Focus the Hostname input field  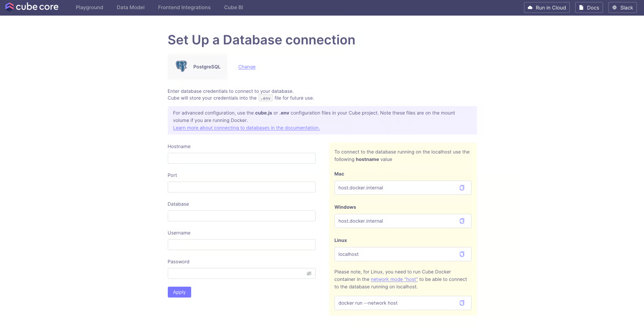coord(241,158)
